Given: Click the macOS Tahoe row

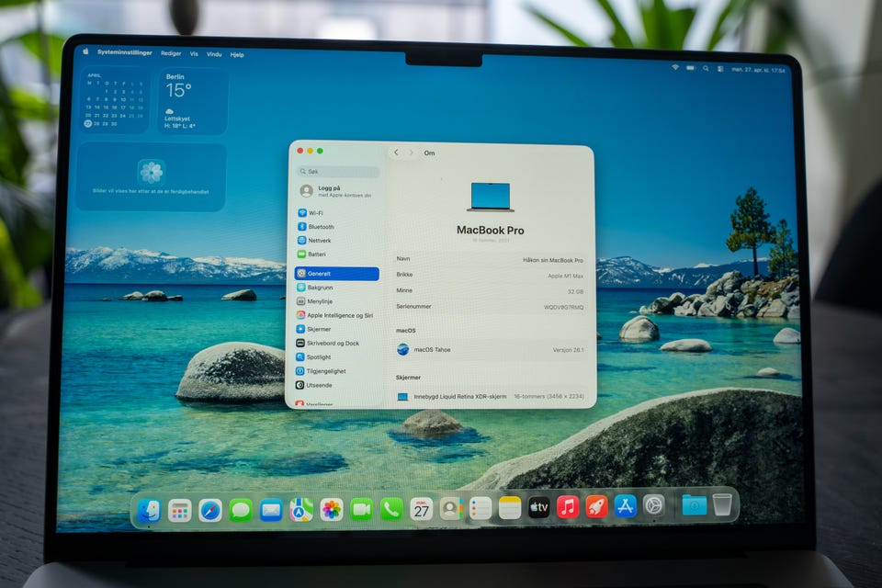Looking at the screenshot, I should click(490, 349).
